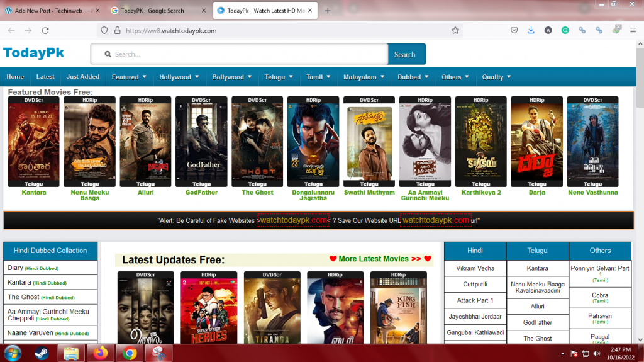Open the Just Added navigation item

83,77
